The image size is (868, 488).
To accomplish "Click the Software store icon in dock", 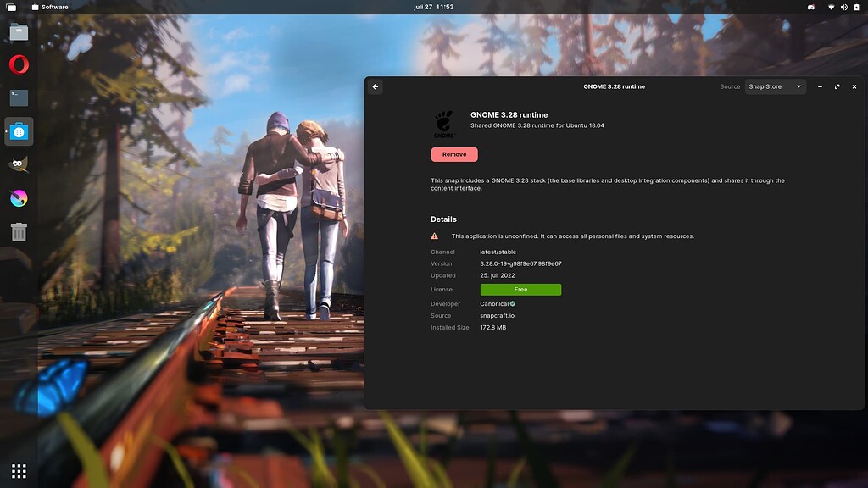I will tap(19, 131).
